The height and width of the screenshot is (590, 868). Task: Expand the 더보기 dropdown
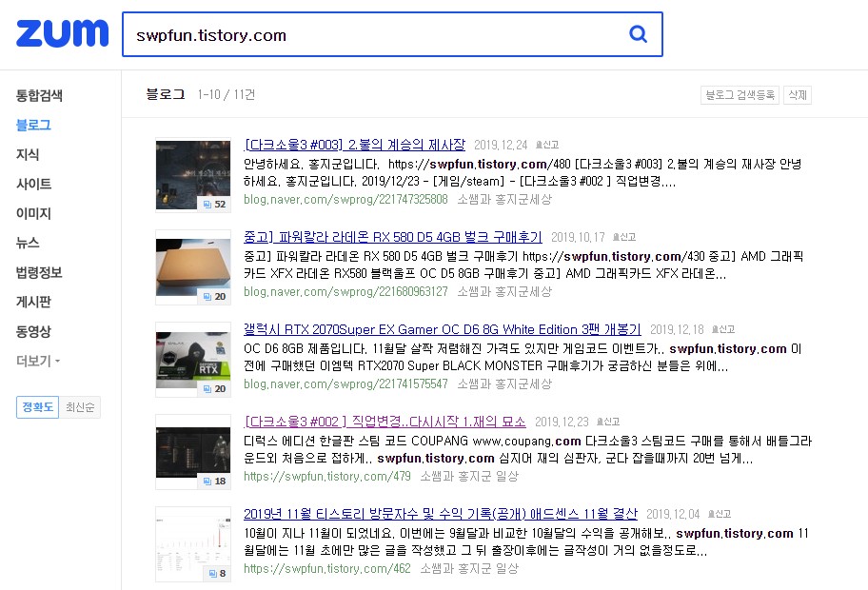click(x=38, y=361)
